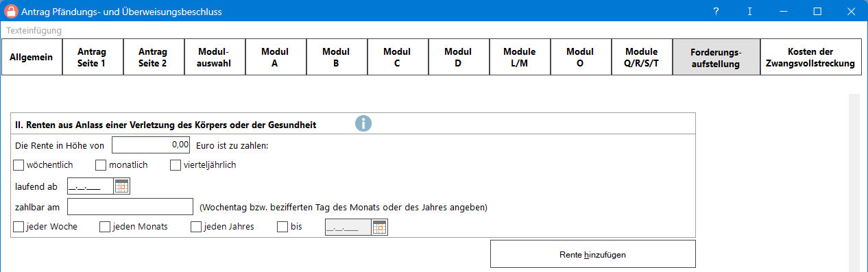The image size is (868, 272).
Task: Open the Modul C tab
Action: (x=398, y=57)
